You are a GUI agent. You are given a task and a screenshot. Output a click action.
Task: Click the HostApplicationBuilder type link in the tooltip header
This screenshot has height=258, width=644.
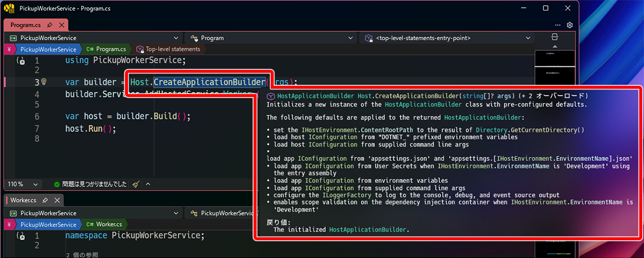[x=316, y=96]
